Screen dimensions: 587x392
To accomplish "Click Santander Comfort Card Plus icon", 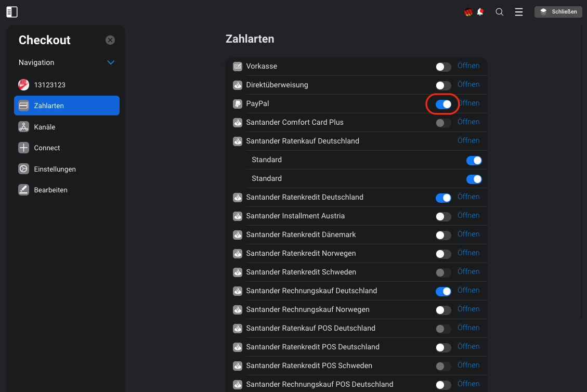I will click(238, 123).
